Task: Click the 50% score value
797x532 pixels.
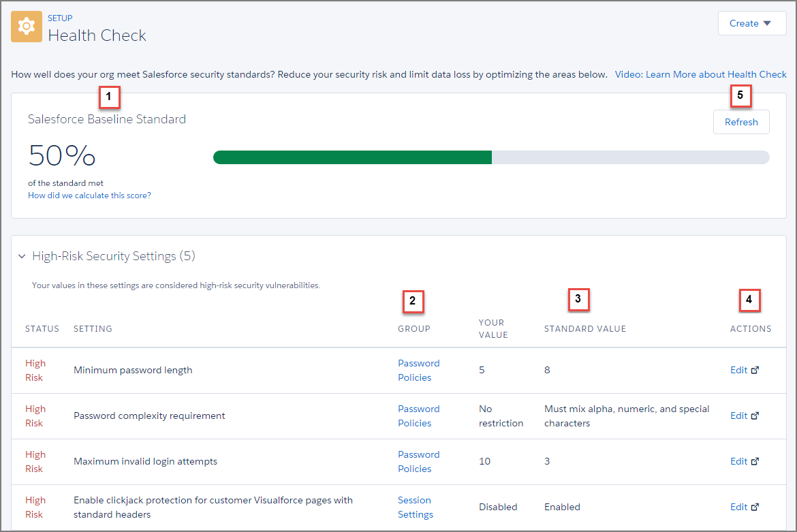Action: [x=62, y=155]
